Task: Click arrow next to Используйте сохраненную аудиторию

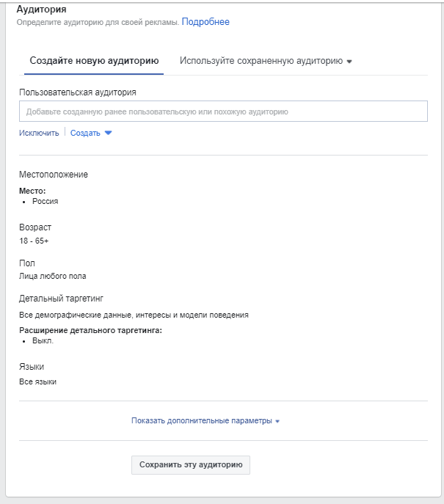Action: pos(349,62)
